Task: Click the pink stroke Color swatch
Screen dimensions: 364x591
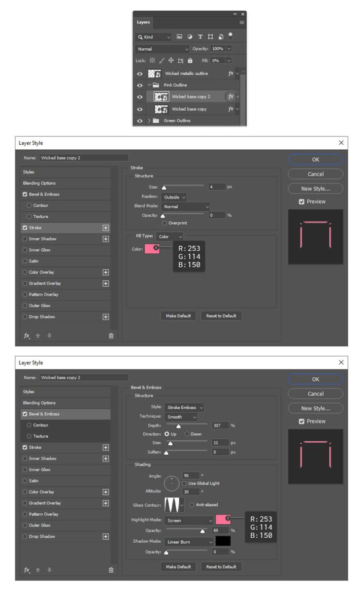Action: click(x=152, y=249)
